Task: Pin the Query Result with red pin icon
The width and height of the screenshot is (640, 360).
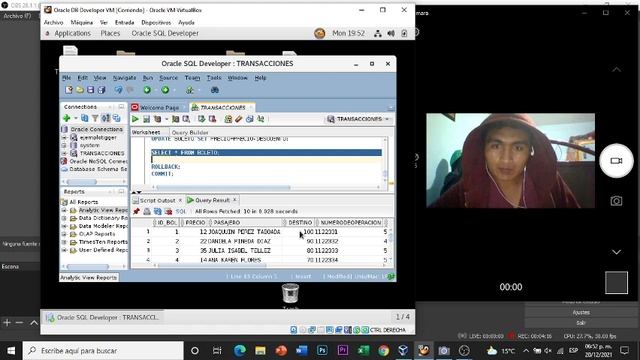Action: point(136,211)
